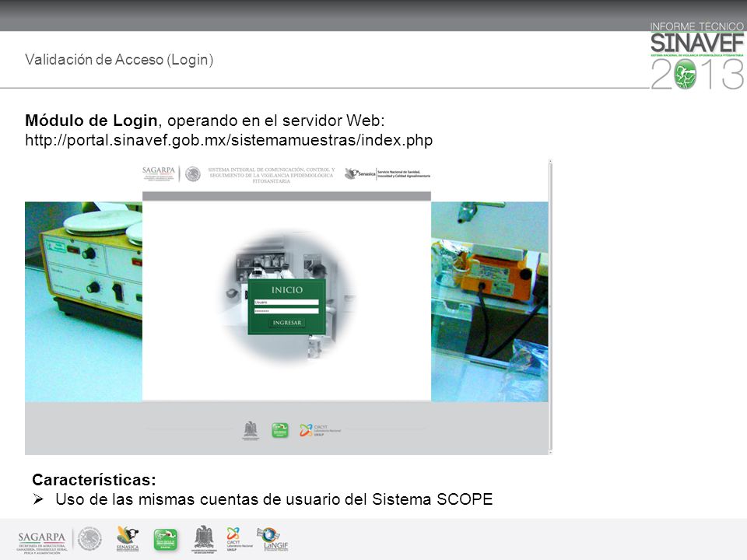Click the 'INICIO' heading in login box
Image resolution: width=747 pixels, height=560 pixels.
tap(287, 290)
